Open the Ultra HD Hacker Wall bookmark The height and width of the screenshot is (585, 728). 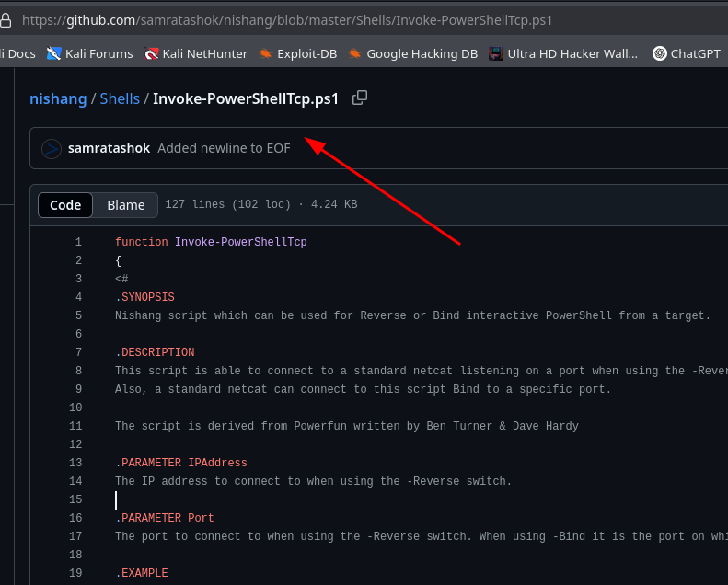pyautogui.click(x=563, y=53)
